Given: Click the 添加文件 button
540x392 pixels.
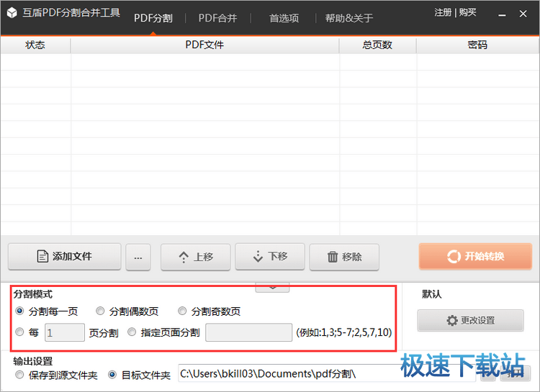Looking at the screenshot, I should pos(65,256).
